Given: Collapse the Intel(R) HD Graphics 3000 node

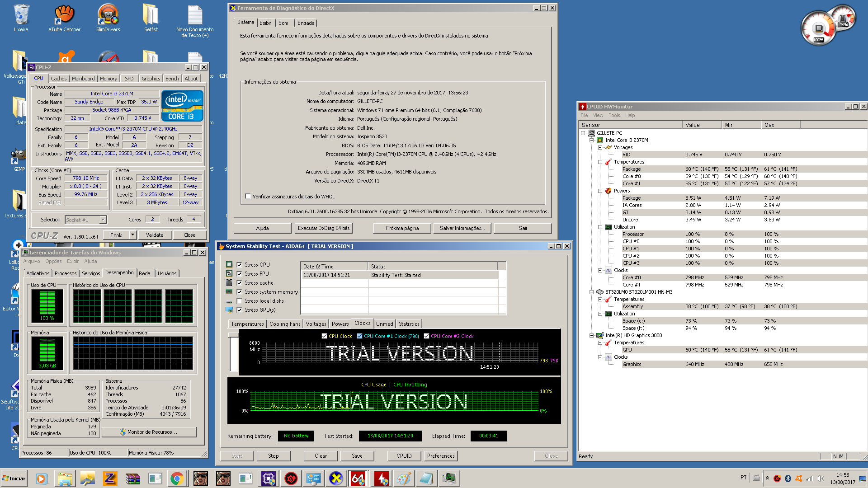Looking at the screenshot, I should pyautogui.click(x=591, y=335).
